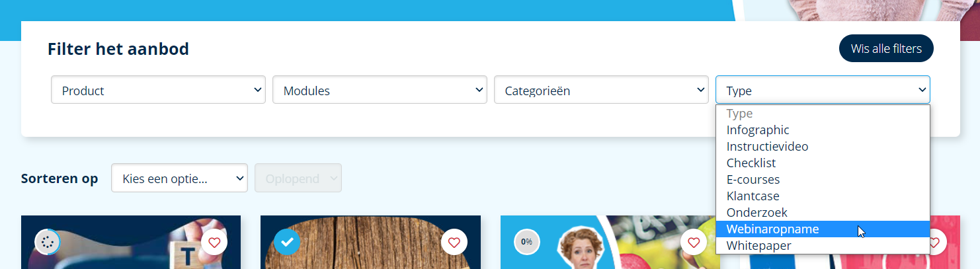Click the 0% progress badge

click(526, 242)
